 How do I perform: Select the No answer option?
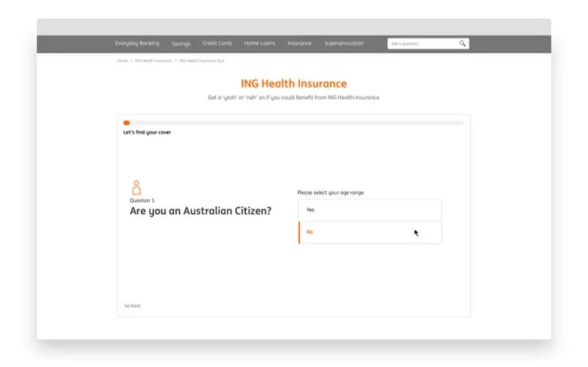click(x=370, y=232)
